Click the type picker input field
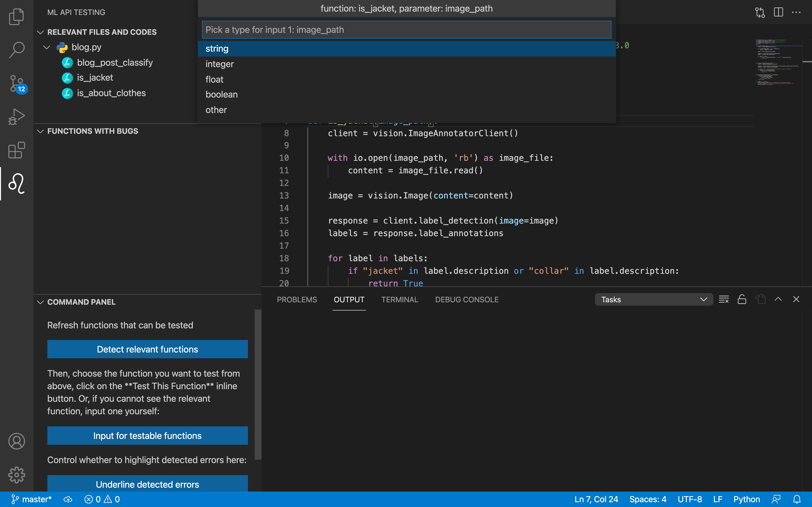This screenshot has height=507, width=812. 406,30
